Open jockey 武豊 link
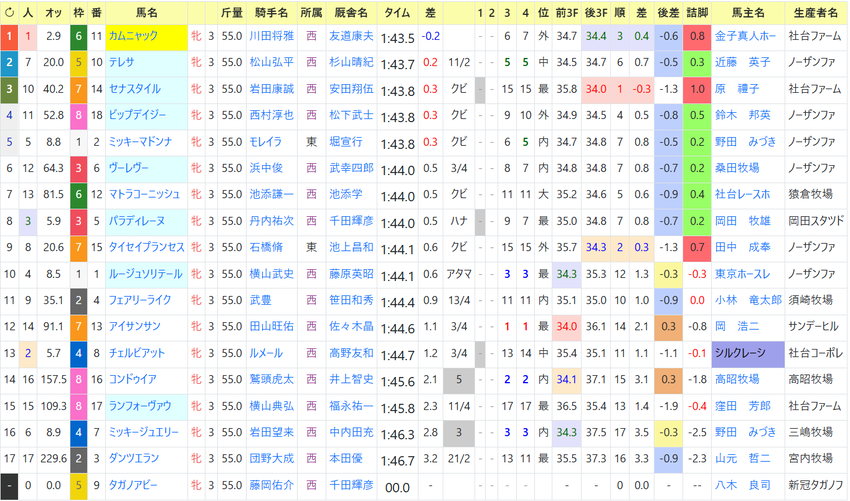850x501 pixels. 260,300
